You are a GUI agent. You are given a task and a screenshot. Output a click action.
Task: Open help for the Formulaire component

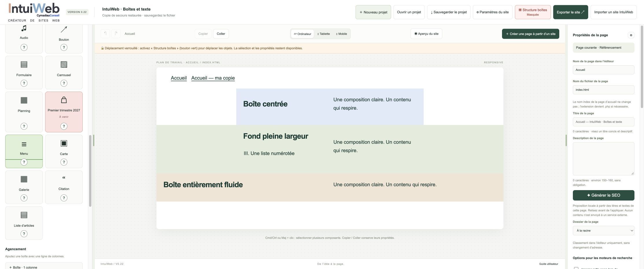pos(24,83)
